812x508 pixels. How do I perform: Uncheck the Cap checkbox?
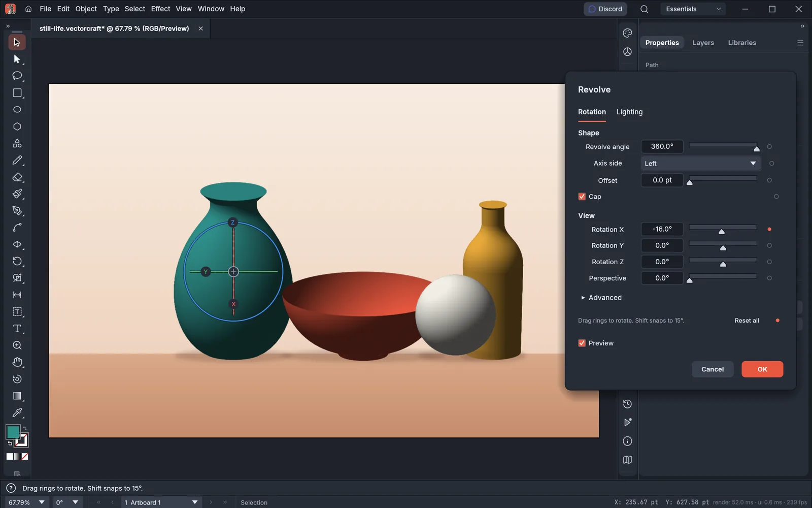click(x=582, y=197)
